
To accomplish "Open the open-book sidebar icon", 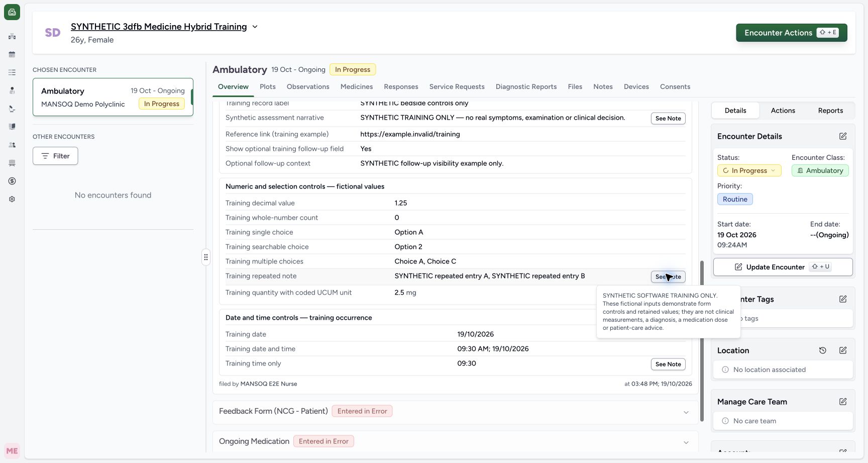I will (x=12, y=127).
